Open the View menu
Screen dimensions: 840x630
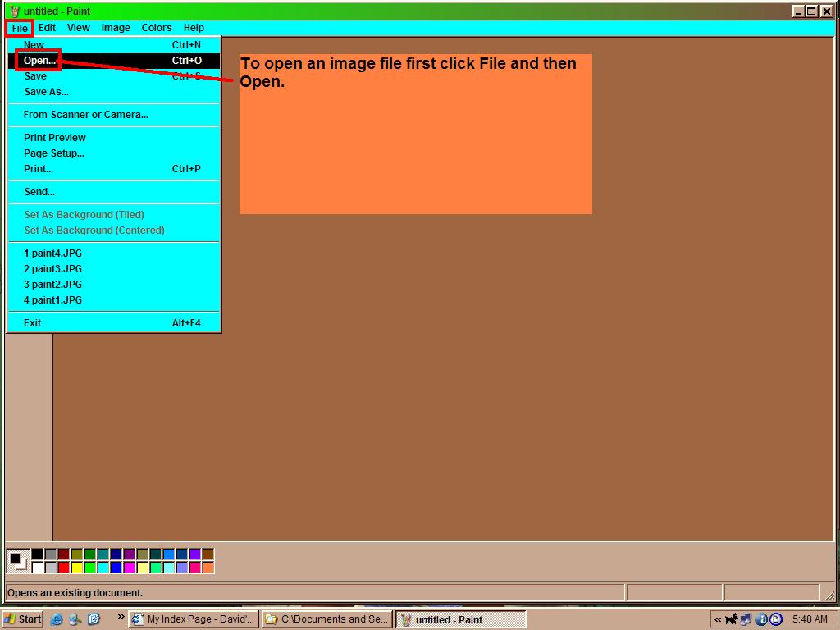[x=78, y=28]
